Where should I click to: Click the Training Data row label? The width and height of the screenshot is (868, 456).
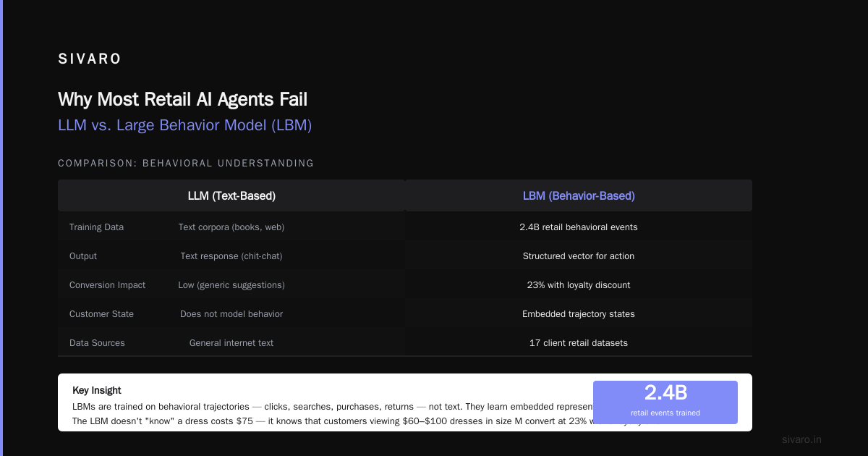(x=96, y=227)
